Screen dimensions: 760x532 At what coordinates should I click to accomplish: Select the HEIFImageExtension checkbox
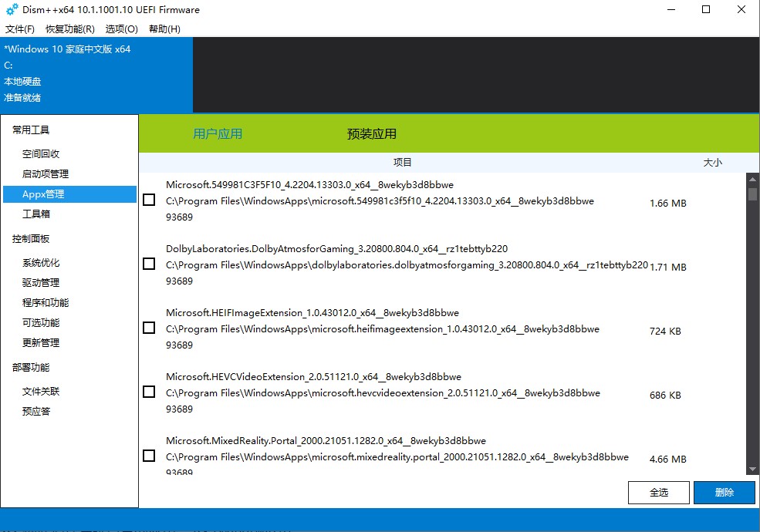[149, 328]
